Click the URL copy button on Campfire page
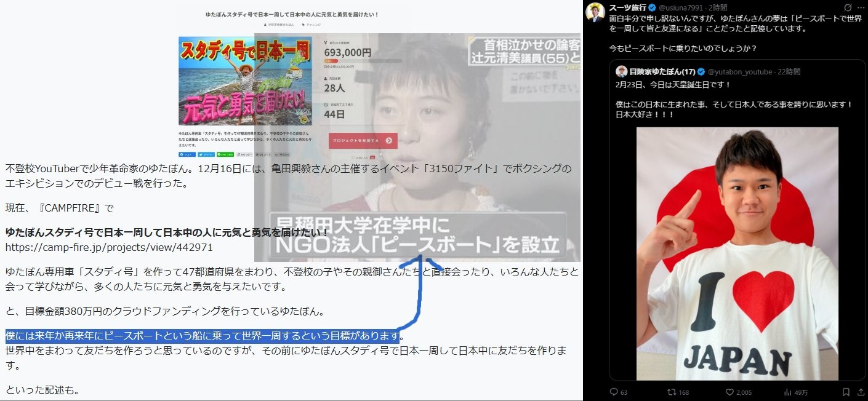 pyautogui.click(x=245, y=154)
